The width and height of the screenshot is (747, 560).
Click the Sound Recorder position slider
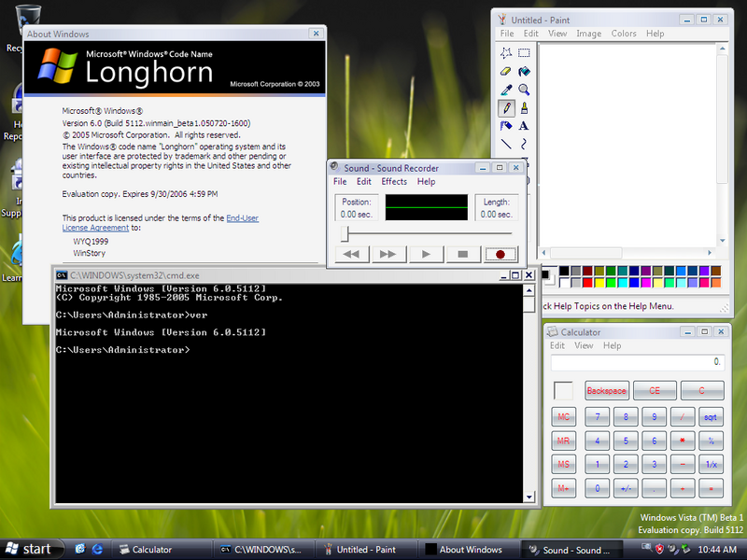pyautogui.click(x=345, y=233)
